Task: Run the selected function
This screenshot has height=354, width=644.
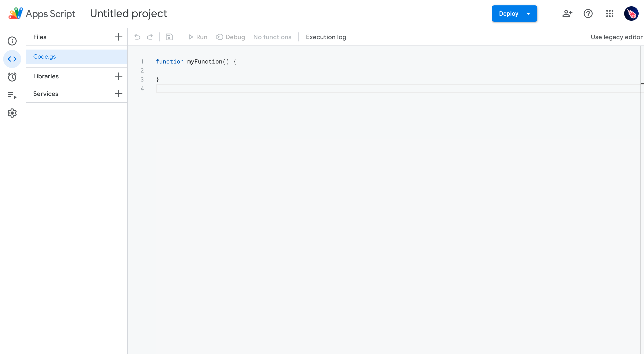Action: point(198,37)
